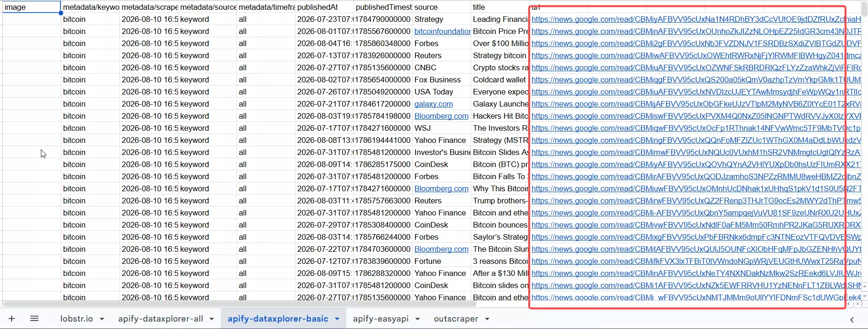Open the Google News URL in the Fox Business row
The image size is (868, 329).
click(x=696, y=80)
